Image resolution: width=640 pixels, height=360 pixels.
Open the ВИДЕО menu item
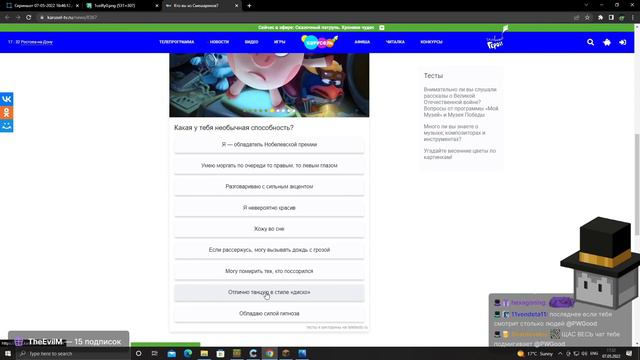251,42
